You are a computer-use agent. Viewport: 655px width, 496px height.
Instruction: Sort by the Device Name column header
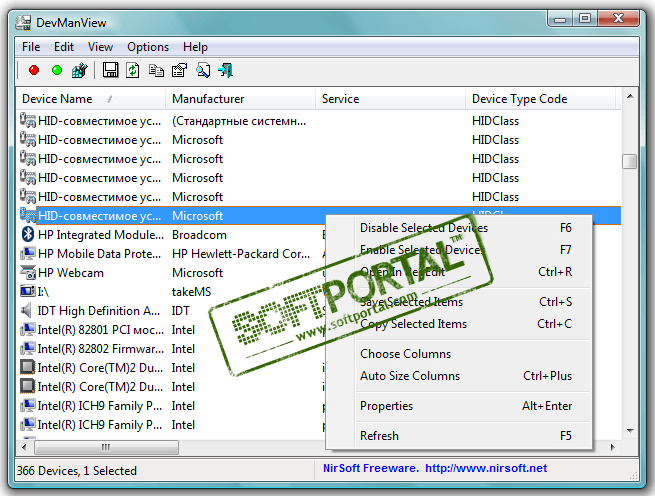click(91, 99)
